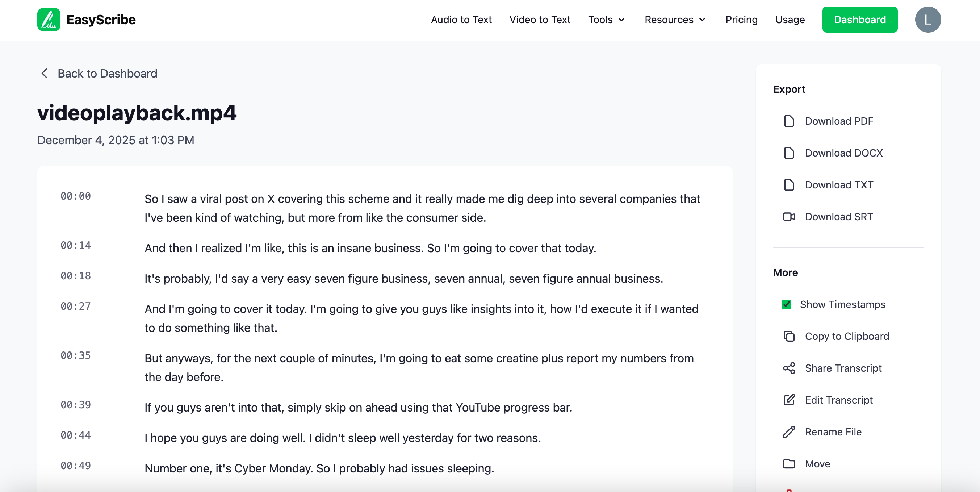
Task: Click the Move folder icon
Action: pyautogui.click(x=789, y=464)
